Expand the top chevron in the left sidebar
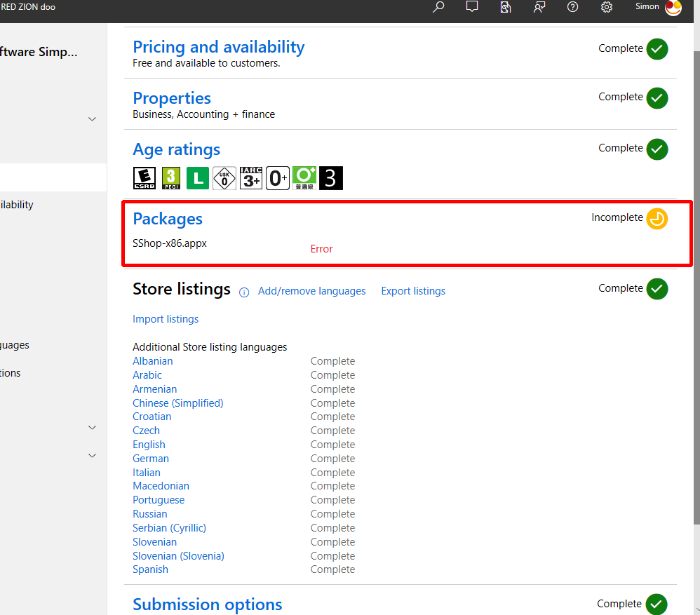The width and height of the screenshot is (700, 615). [92, 119]
